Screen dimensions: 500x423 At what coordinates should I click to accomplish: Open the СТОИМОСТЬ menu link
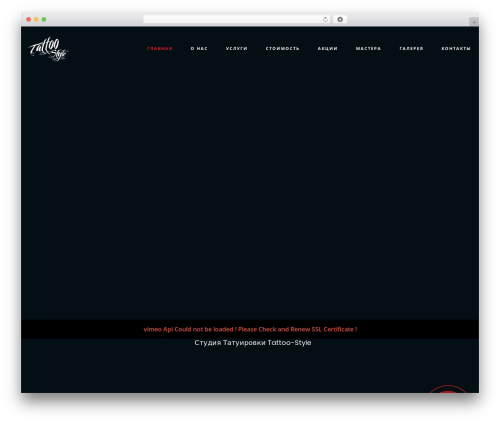click(282, 49)
